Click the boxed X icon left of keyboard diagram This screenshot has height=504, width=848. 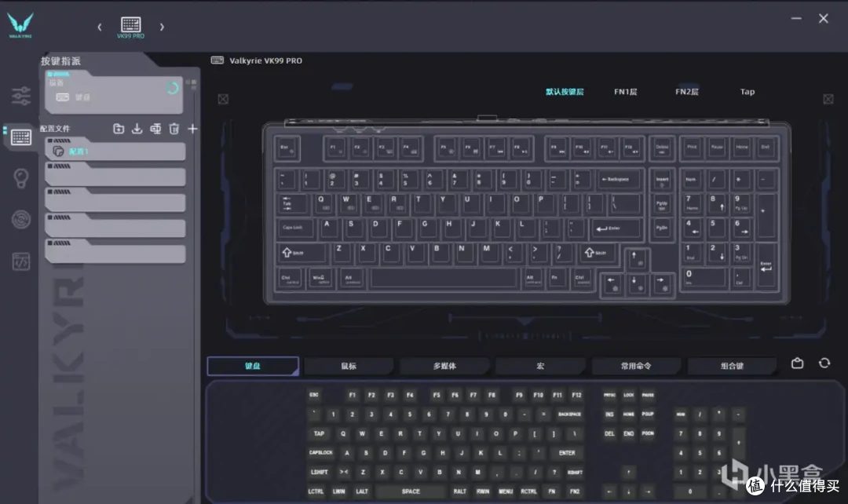pyautogui.click(x=223, y=99)
